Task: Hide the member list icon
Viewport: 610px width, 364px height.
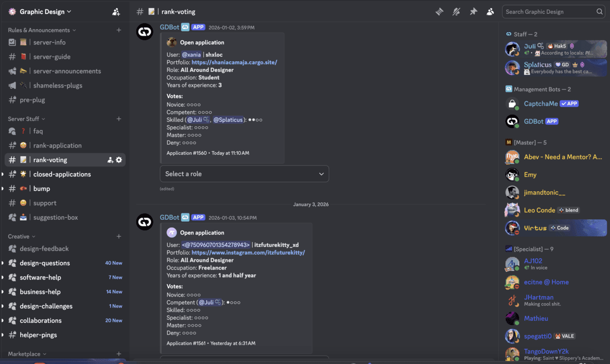Action: (490, 11)
